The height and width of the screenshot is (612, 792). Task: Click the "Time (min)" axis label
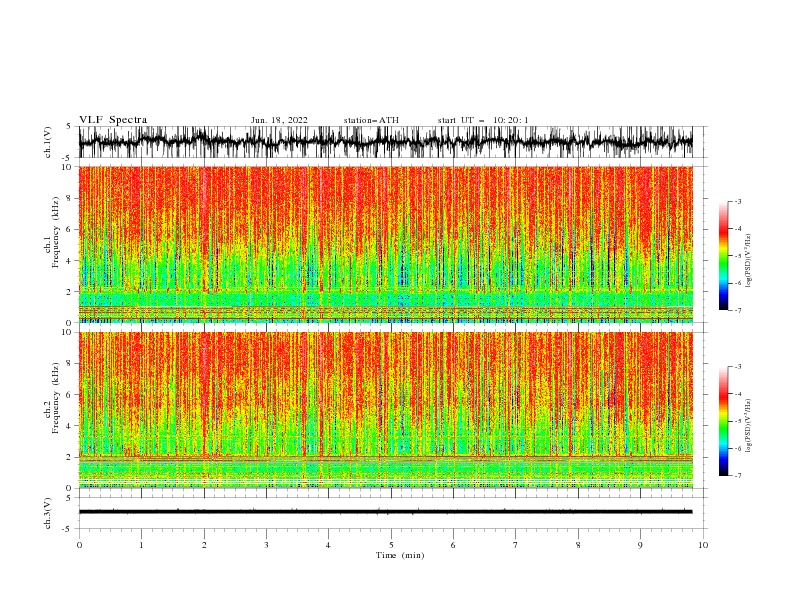400,555
